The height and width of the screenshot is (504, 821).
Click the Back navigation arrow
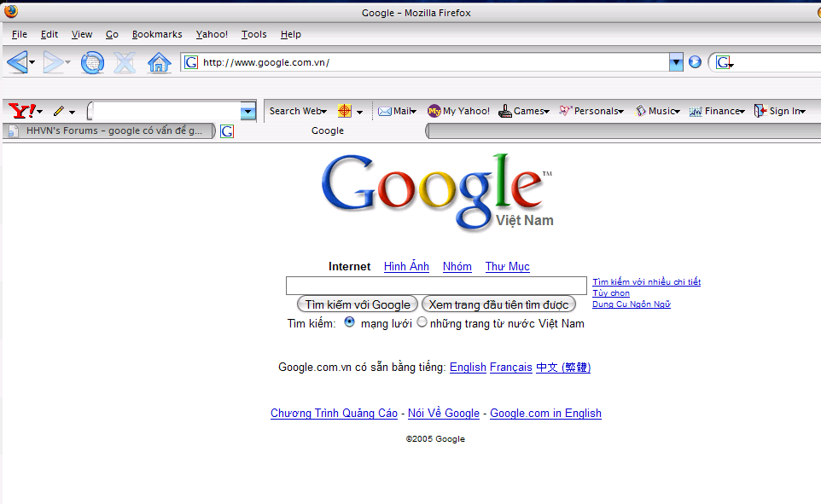tap(19, 61)
